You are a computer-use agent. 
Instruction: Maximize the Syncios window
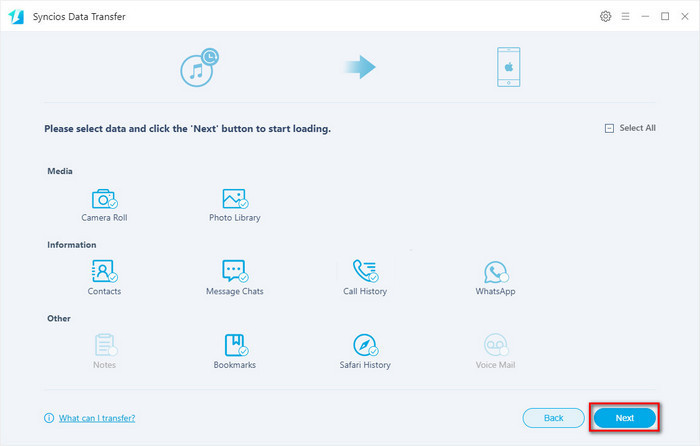click(x=665, y=17)
